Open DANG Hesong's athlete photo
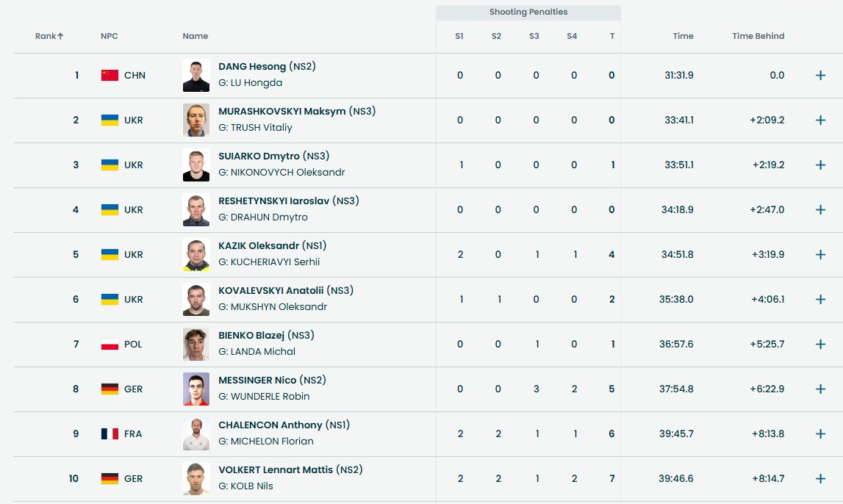This screenshot has width=843, height=504. tap(196, 76)
